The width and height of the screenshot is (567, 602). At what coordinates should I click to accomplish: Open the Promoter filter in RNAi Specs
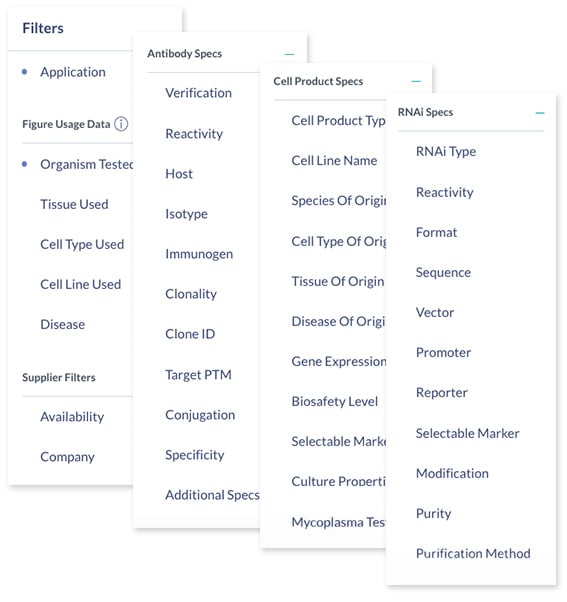pos(443,353)
